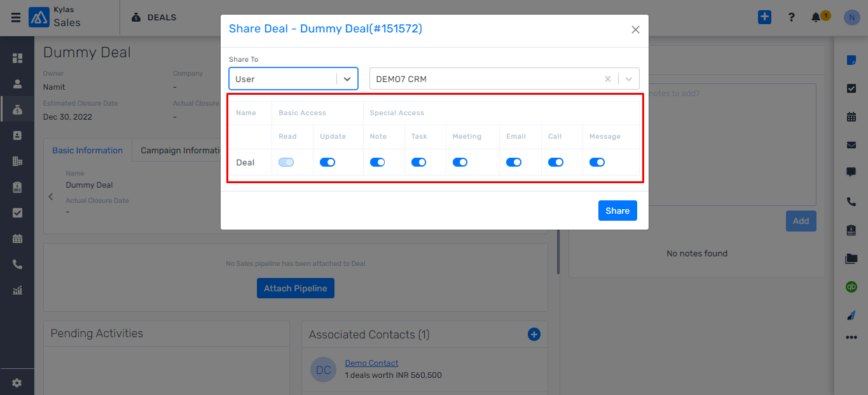Add associated contact with plus icon
The width and height of the screenshot is (868, 395).
pos(534,334)
